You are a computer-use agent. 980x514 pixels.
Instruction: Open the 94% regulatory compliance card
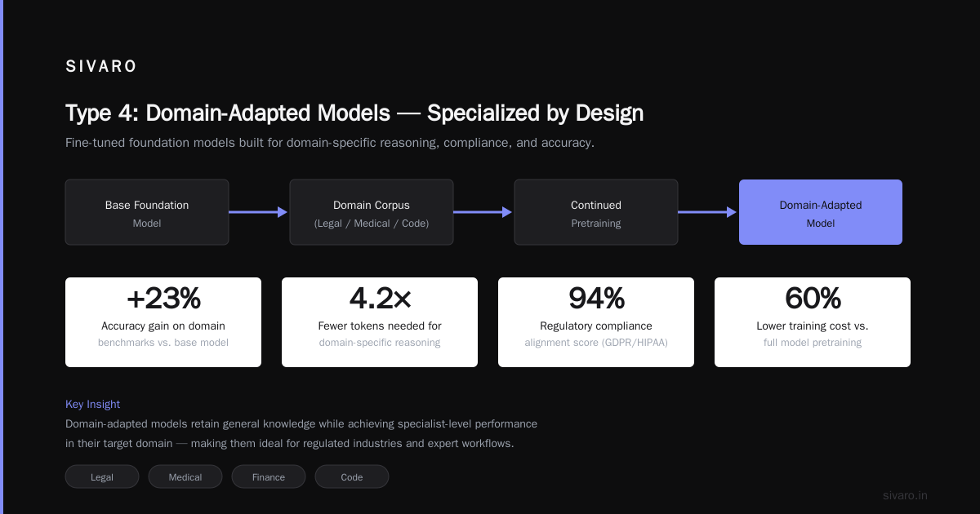pyautogui.click(x=596, y=322)
